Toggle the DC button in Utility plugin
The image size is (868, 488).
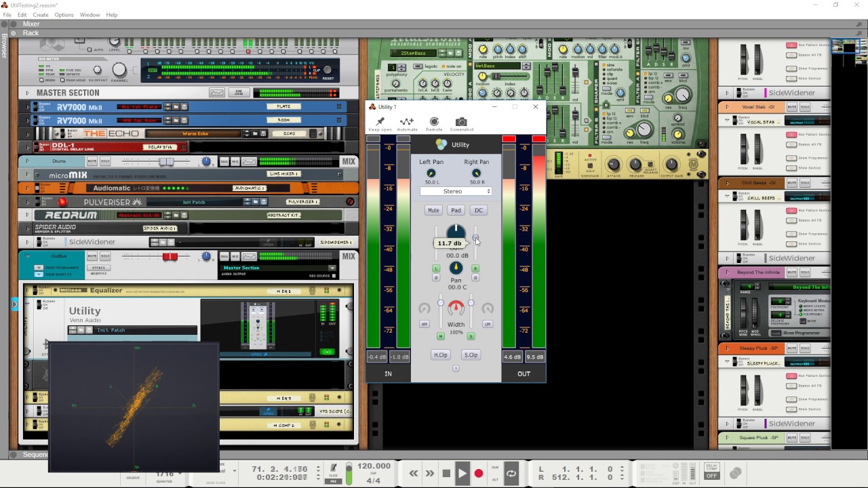point(479,210)
